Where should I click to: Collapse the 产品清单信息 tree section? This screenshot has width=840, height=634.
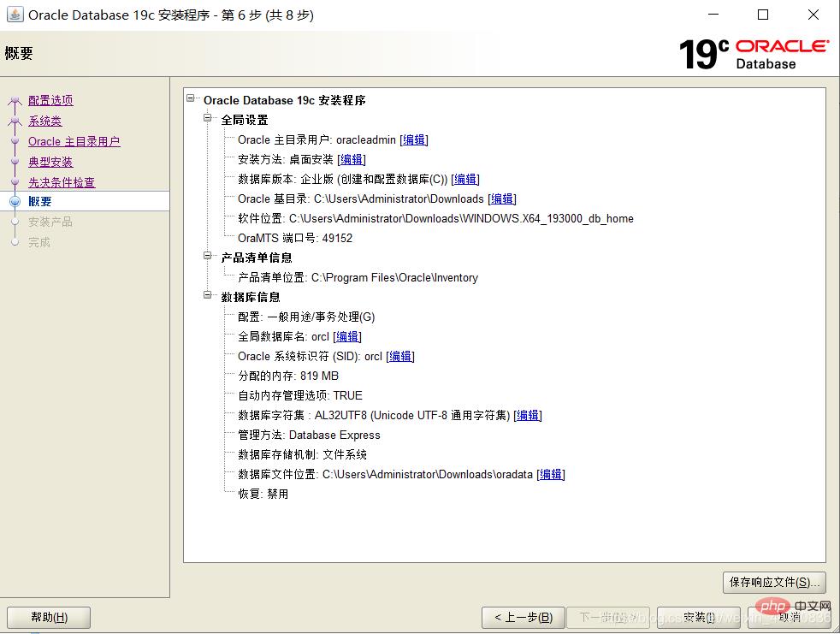point(208,257)
